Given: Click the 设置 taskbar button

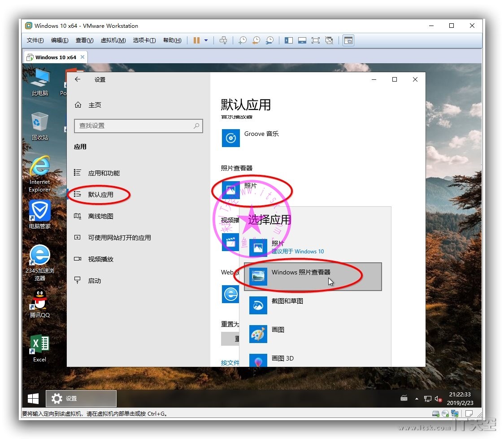Looking at the screenshot, I should 81,399.
